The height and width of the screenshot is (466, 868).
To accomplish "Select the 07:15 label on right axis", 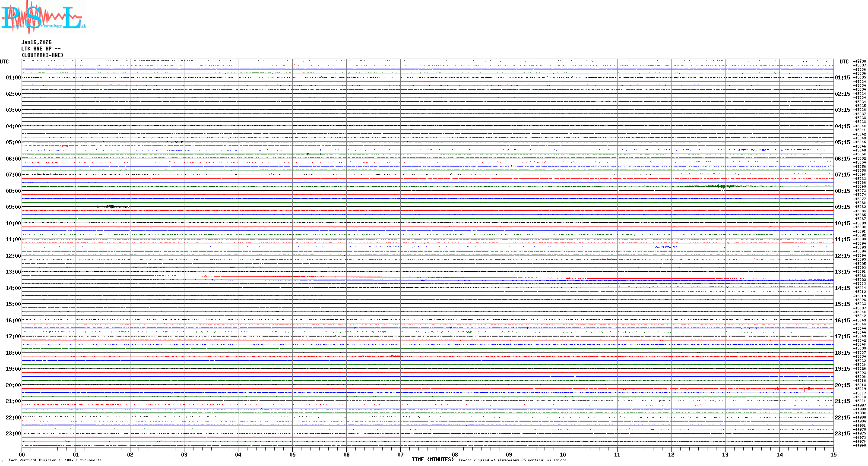I will pos(842,175).
